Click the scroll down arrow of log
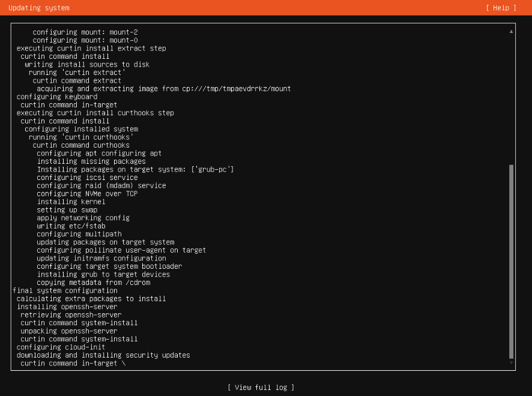The height and width of the screenshot is (396, 532). (511, 362)
